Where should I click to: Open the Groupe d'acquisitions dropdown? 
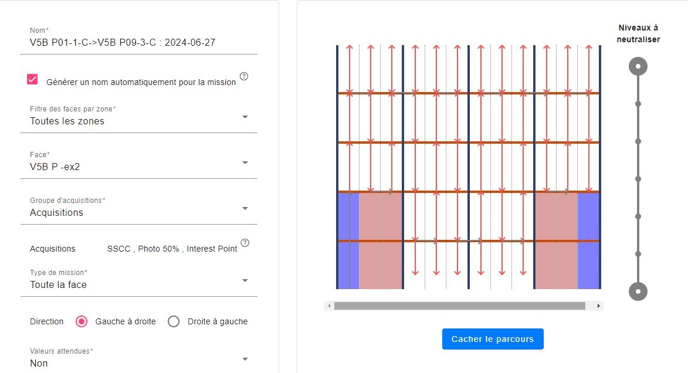tap(139, 208)
